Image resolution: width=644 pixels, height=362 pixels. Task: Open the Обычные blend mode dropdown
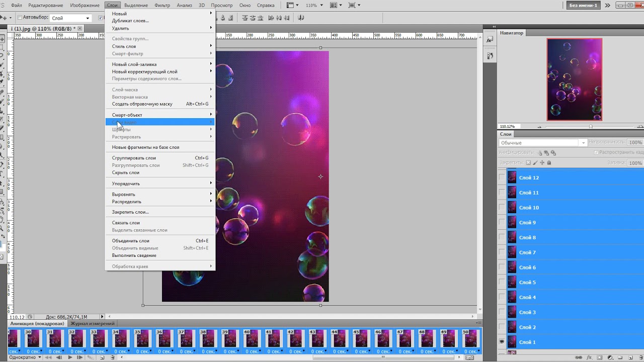tap(543, 143)
